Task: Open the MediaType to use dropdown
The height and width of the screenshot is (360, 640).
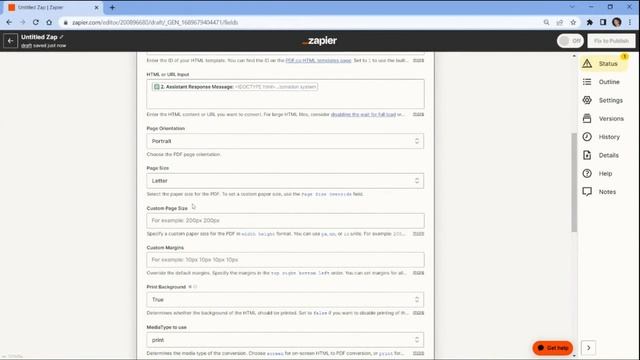Action: pyautogui.click(x=285, y=340)
